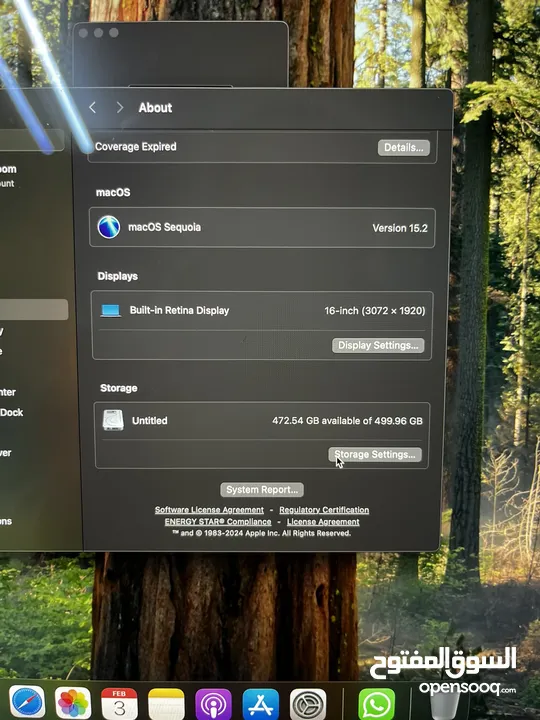Click the background window's close button

(83, 33)
